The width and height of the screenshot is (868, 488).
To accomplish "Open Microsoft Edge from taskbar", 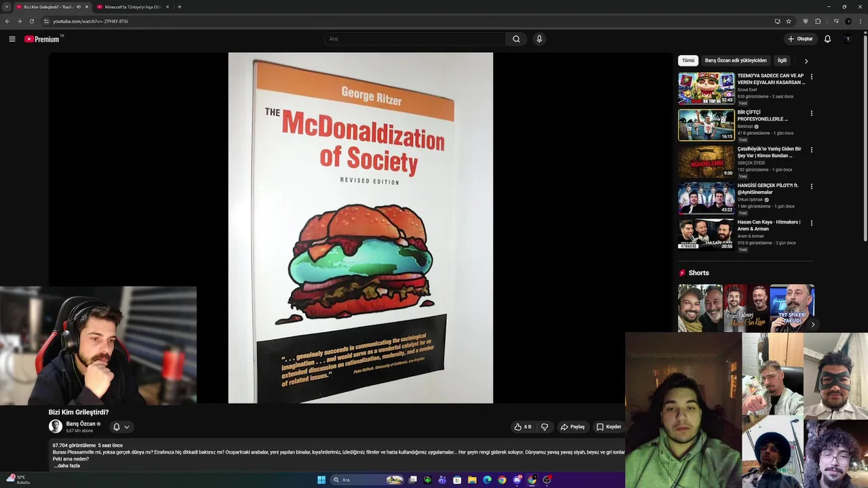I will [x=487, y=480].
